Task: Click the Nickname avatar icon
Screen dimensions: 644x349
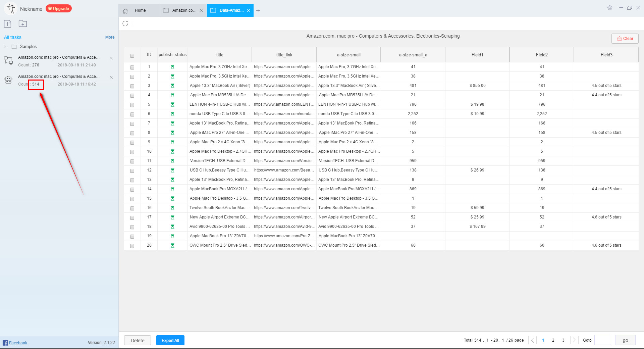Action: click(x=11, y=8)
